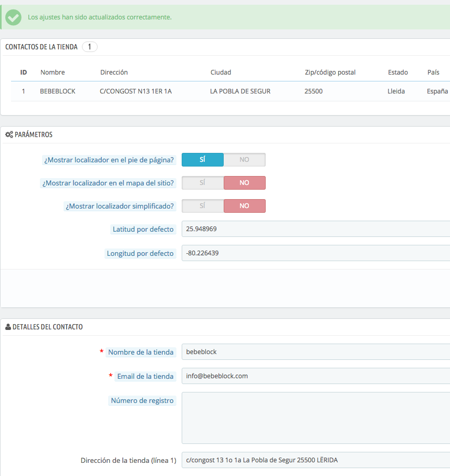The height and width of the screenshot is (476, 450).
Task: Click the C/CONGOST N13 1ER 1A address cell
Action: [x=135, y=91]
